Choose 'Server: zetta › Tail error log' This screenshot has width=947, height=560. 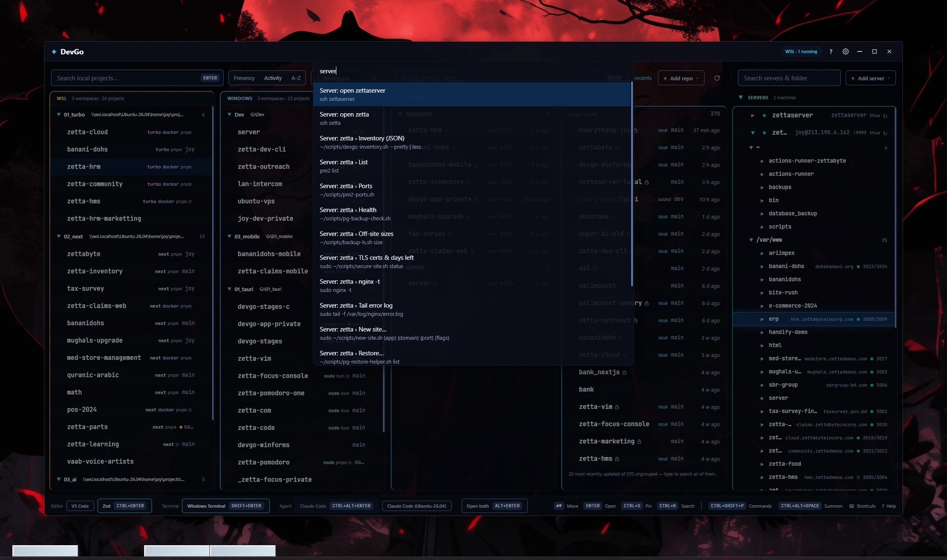point(472,309)
